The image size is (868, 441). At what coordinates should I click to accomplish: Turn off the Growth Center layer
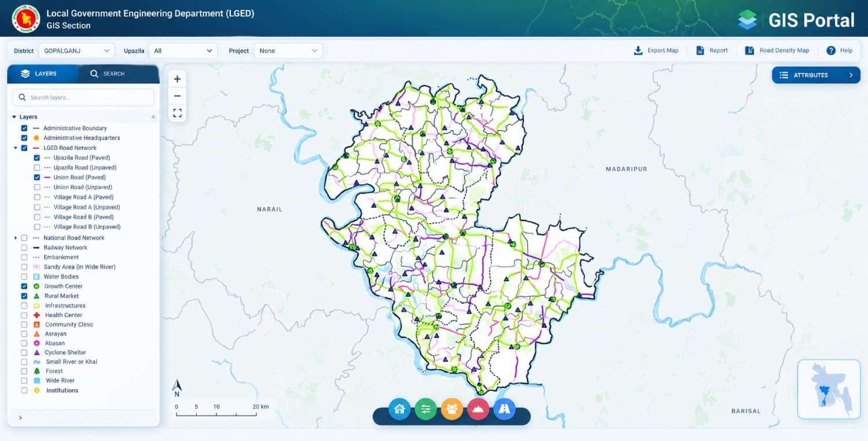pyautogui.click(x=24, y=286)
